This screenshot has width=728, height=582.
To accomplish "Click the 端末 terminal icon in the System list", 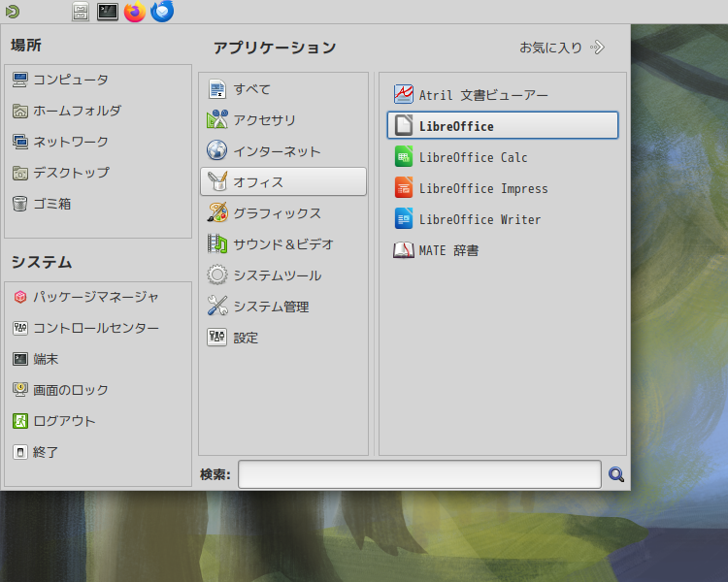I will (x=20, y=359).
